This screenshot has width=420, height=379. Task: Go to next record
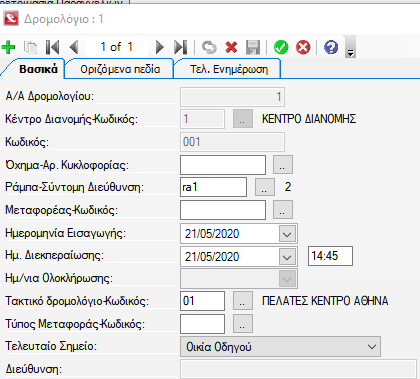pos(160,47)
